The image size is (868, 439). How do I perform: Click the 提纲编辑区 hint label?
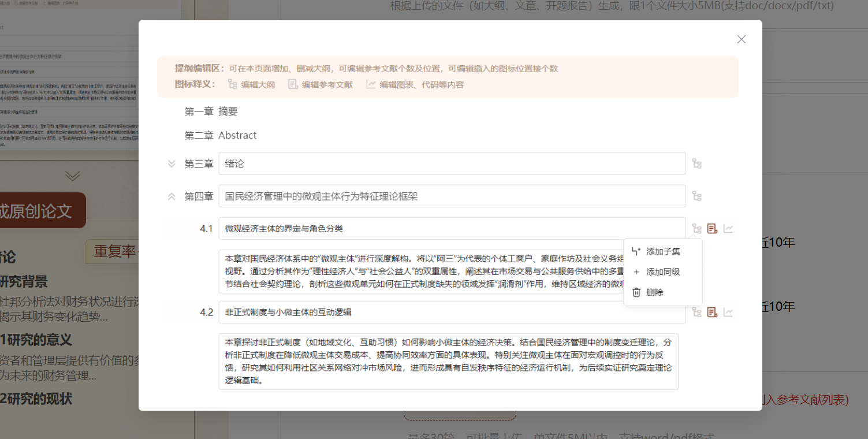[x=200, y=68]
